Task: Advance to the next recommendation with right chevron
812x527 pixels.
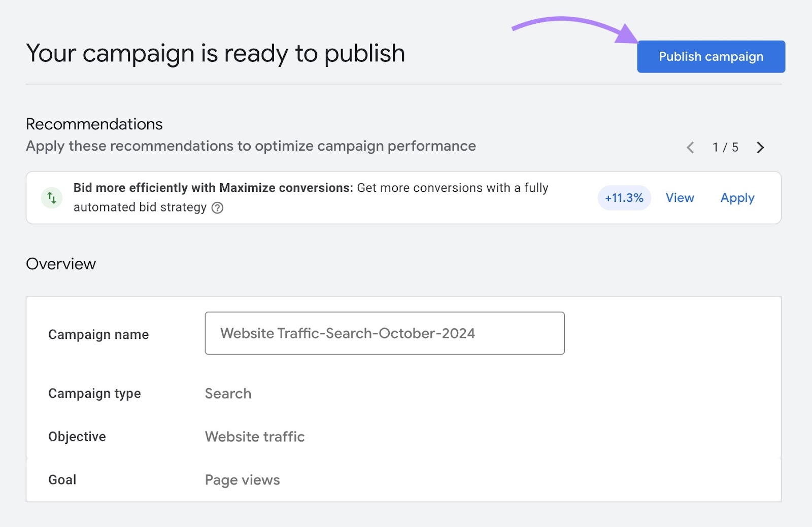Action: pyautogui.click(x=760, y=148)
